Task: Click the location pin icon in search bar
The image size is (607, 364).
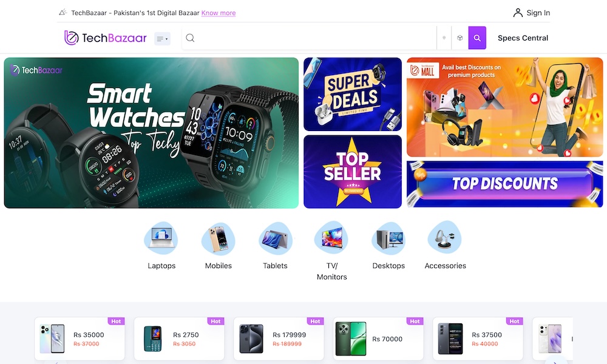Action: 444,38
